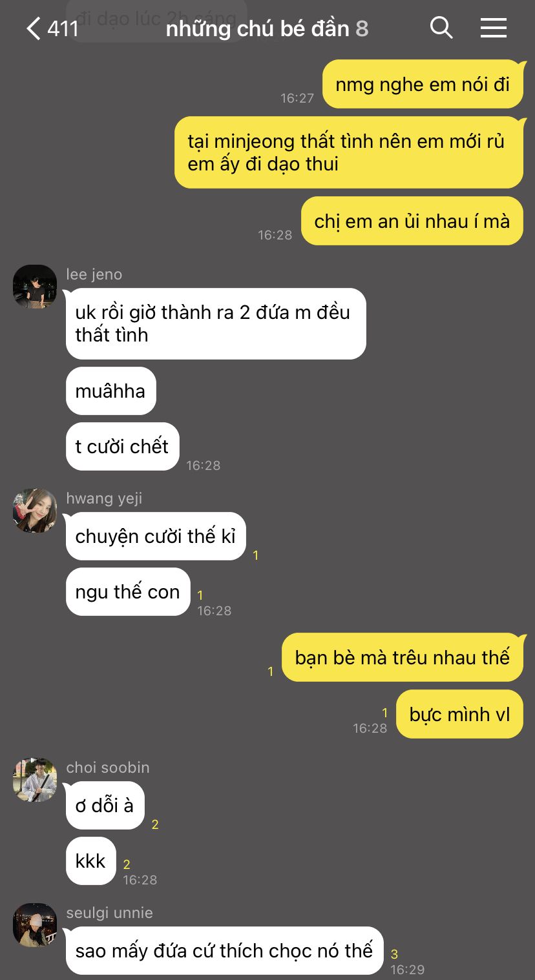Select the message "nmg nghe em nói đi"
The height and width of the screenshot is (980, 535).
423,85
